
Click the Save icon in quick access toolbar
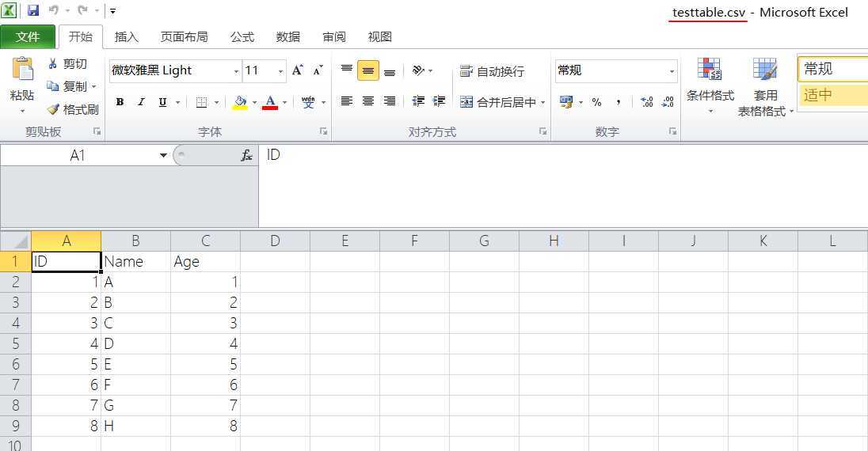(x=33, y=10)
